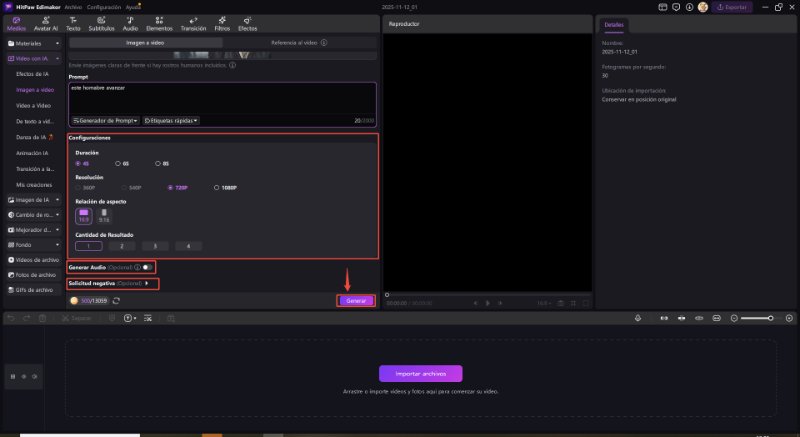
Task: Collapse the Video con IA sidebar group
Action: 33,59
